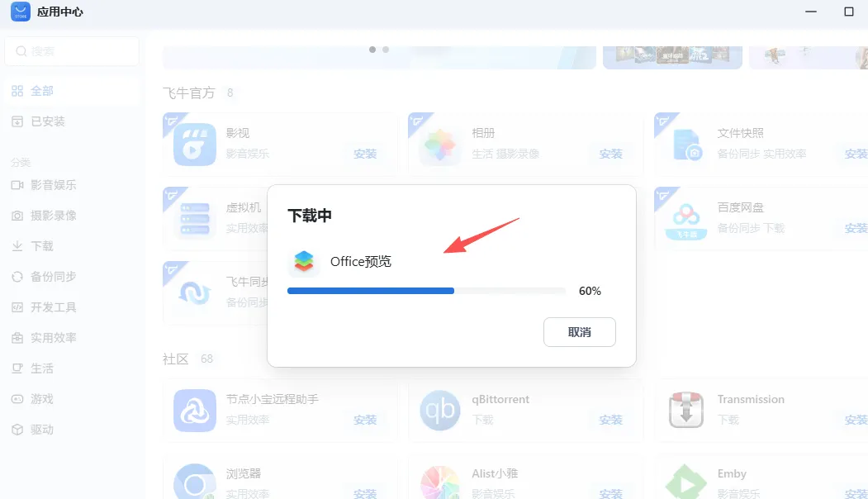Click the 浏览器 app icon
Screen dimensions: 868x499
pyautogui.click(x=194, y=482)
